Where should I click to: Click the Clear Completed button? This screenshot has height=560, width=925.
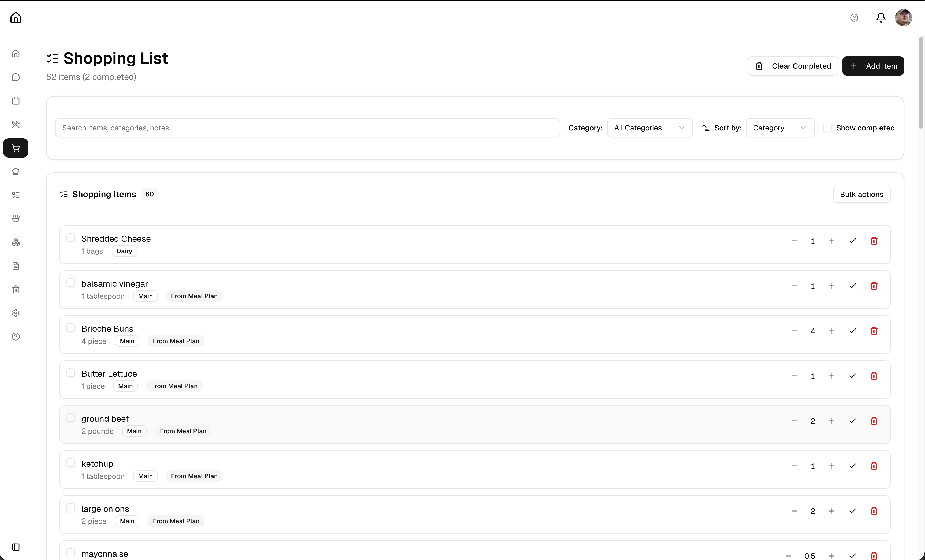(792, 66)
